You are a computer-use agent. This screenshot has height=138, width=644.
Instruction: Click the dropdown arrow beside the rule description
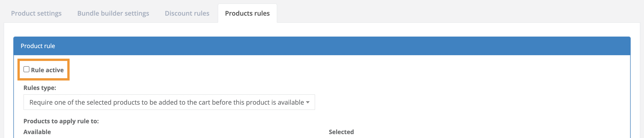click(308, 102)
